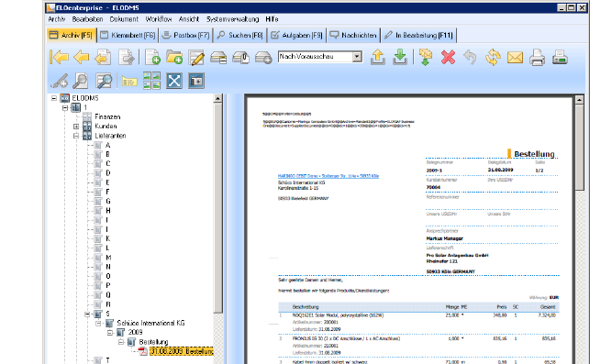Click the new document icon with green plus
The height and width of the screenshot is (364, 590).
pyautogui.click(x=152, y=57)
